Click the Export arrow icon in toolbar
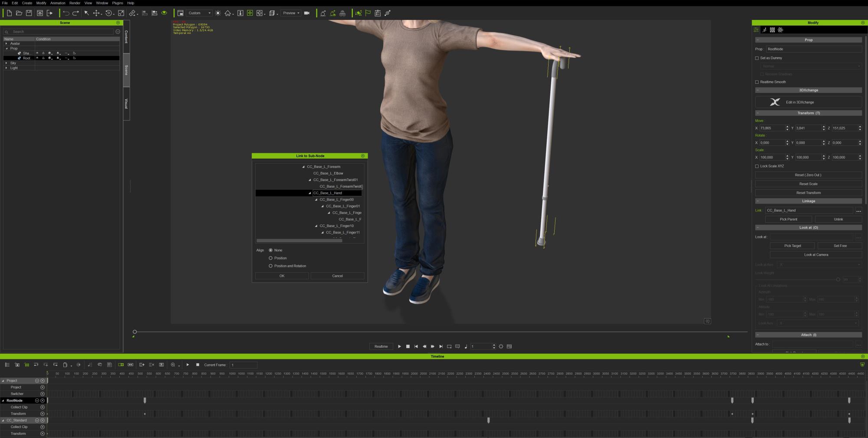Screen dimensions: 868x438 click(x=50, y=13)
